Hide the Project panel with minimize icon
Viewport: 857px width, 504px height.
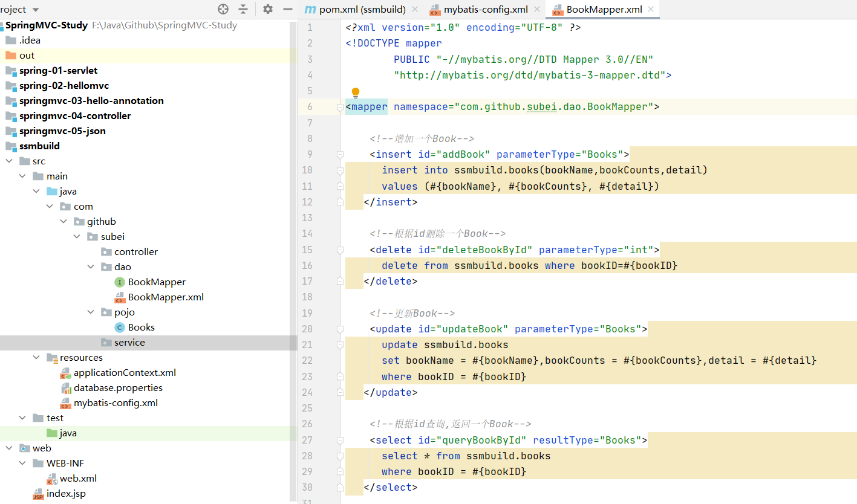288,9
